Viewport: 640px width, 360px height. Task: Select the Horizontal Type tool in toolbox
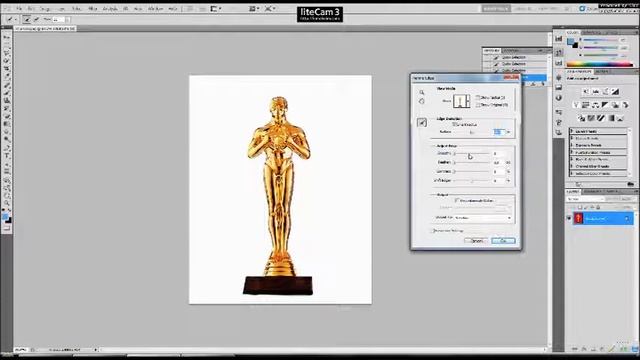[x=7, y=155]
